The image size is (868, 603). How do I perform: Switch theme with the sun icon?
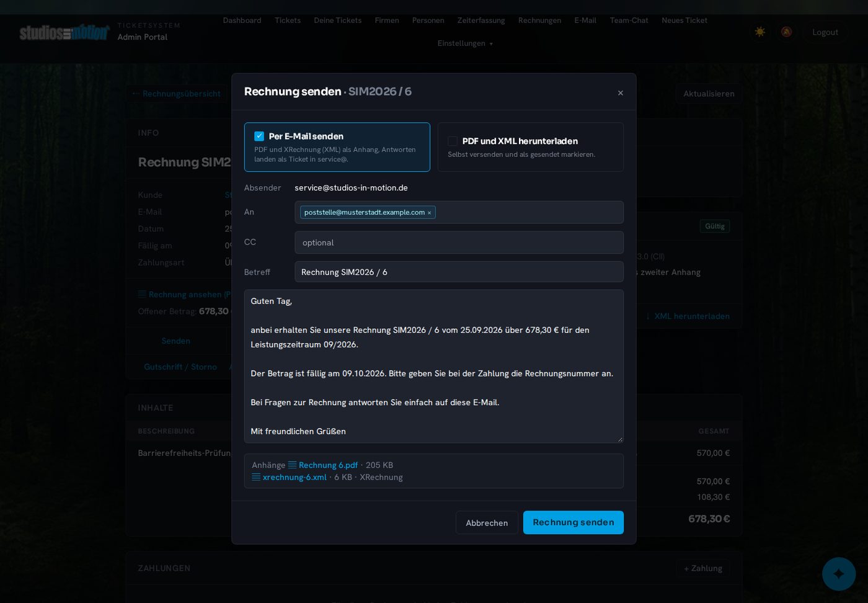760,32
